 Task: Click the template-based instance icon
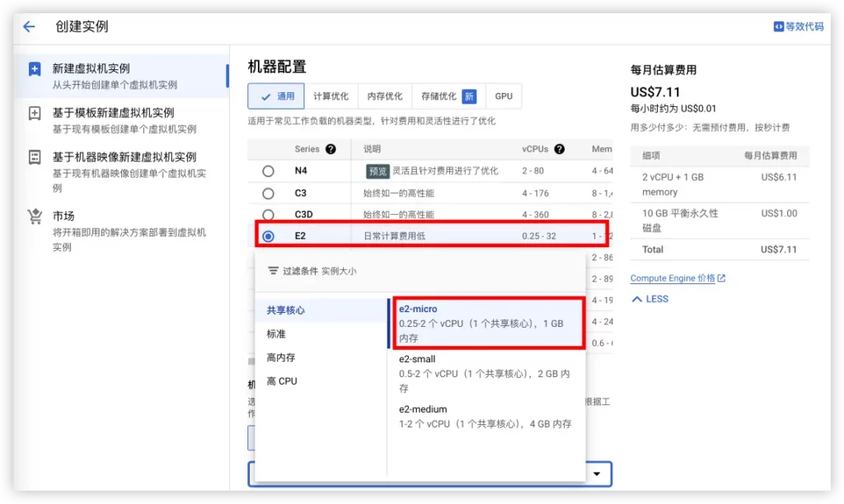tap(35, 113)
